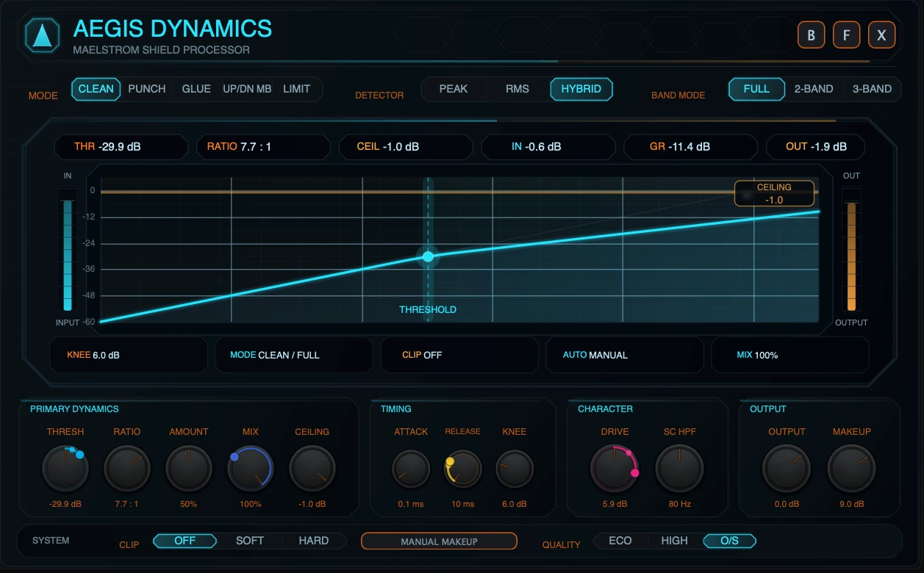The image size is (924, 573).
Task: Choose 3-BAND band mode
Action: click(872, 89)
